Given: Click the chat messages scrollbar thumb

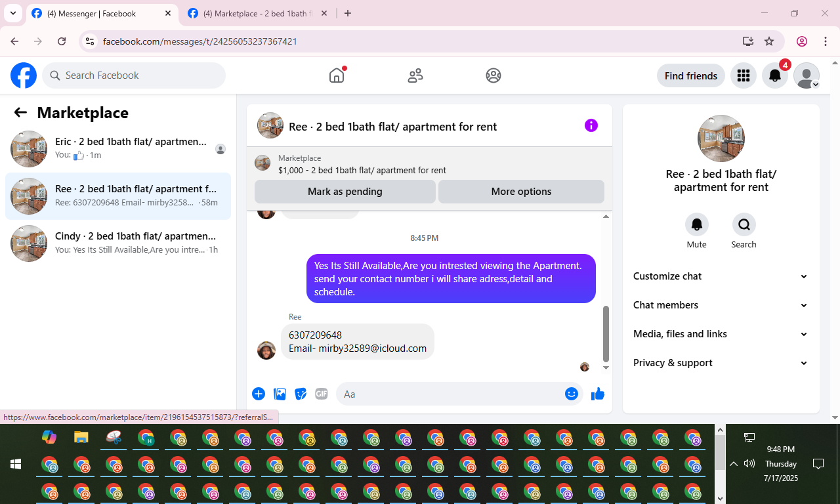Looking at the screenshot, I should 606,334.
